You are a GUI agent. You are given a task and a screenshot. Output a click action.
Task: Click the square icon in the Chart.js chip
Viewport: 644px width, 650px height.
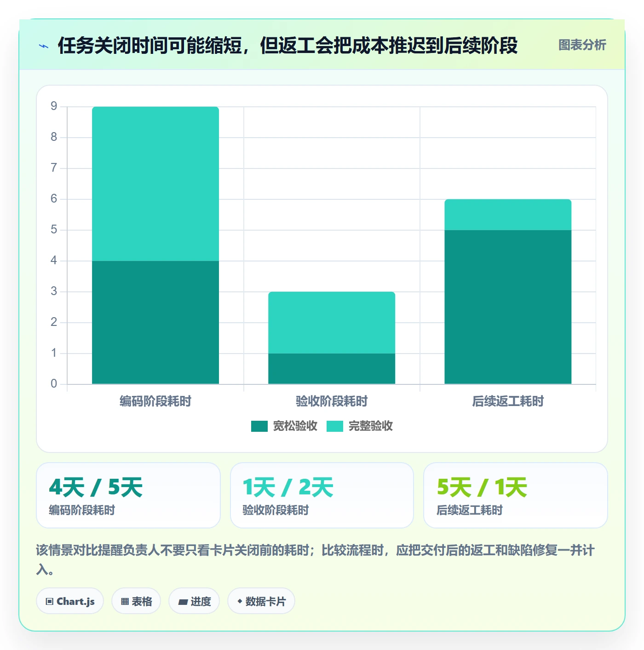point(50,601)
